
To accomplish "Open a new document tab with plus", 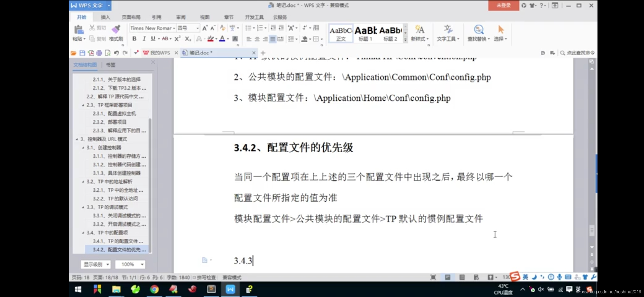I will pyautogui.click(x=263, y=53).
